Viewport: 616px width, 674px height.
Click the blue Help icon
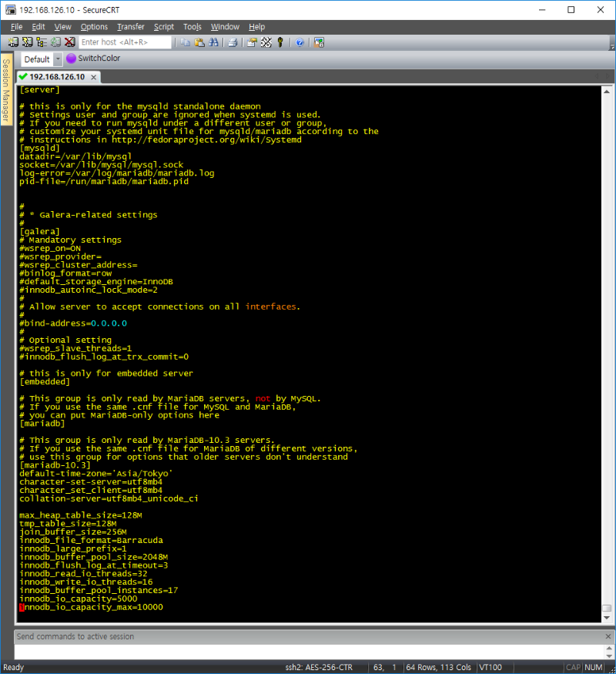(x=300, y=42)
